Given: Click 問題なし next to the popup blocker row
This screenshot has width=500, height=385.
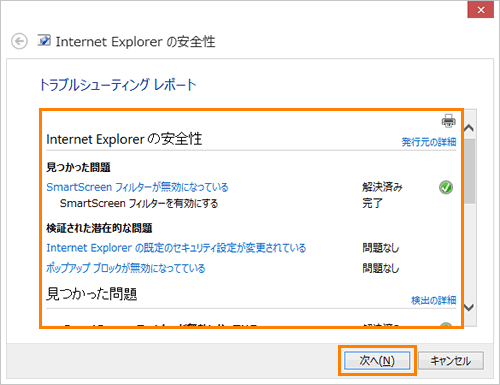Looking at the screenshot, I should pyautogui.click(x=381, y=268).
